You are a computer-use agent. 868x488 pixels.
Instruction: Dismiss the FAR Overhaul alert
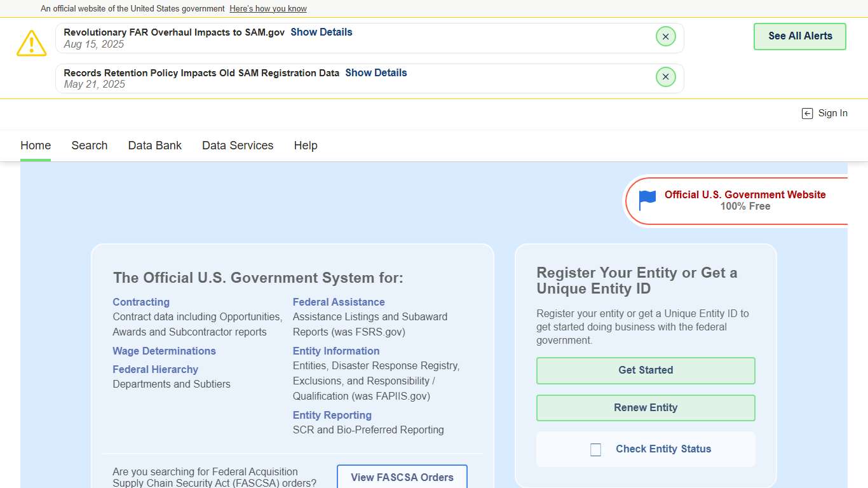[x=665, y=37]
